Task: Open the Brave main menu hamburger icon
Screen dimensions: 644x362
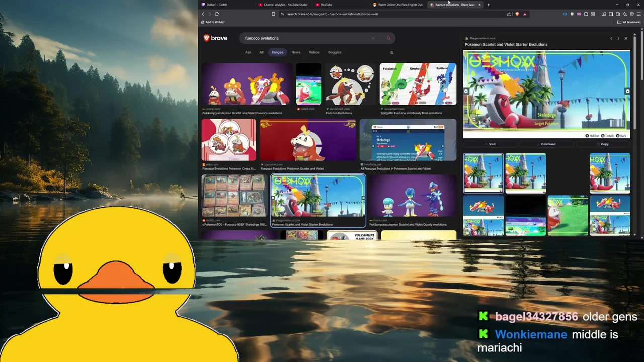Action: [639, 14]
